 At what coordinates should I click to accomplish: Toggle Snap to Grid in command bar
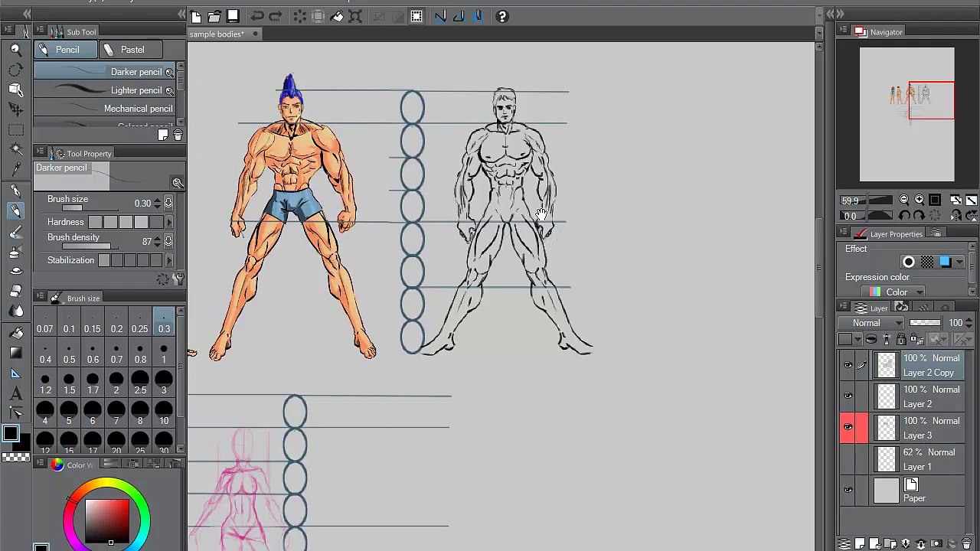tap(478, 16)
